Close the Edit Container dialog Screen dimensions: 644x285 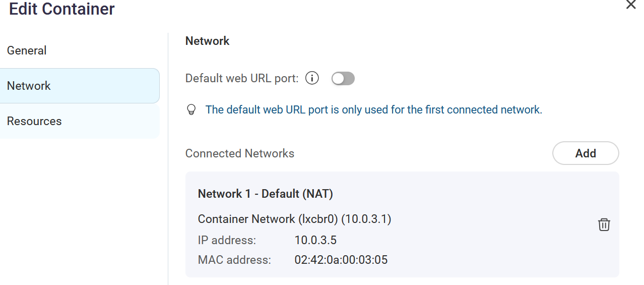pyautogui.click(x=630, y=5)
